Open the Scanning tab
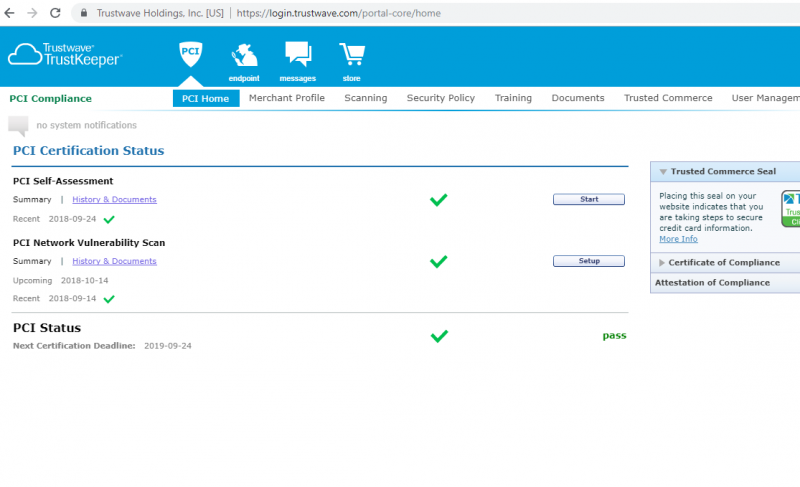Screen dimensions: 800x487 pyautogui.click(x=365, y=98)
